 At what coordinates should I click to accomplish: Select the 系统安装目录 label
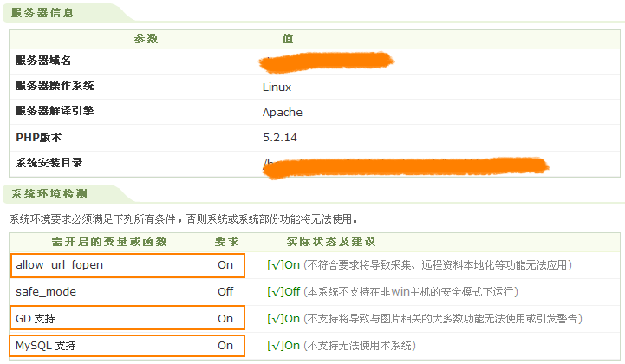tap(49, 163)
